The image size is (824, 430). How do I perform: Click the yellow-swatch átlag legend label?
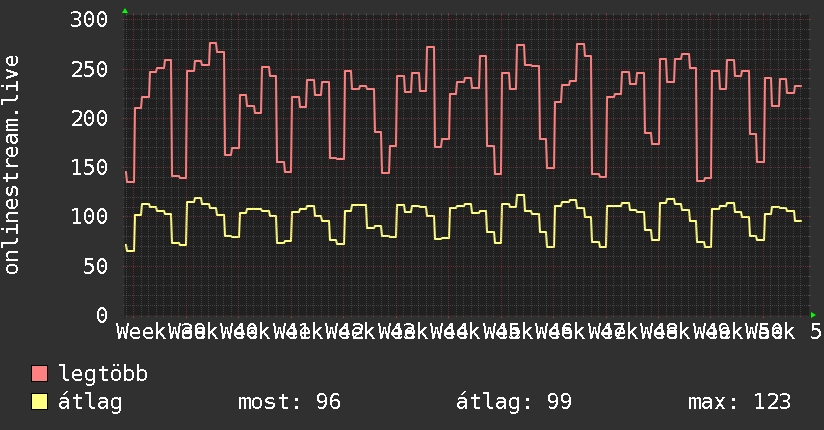click(x=90, y=402)
